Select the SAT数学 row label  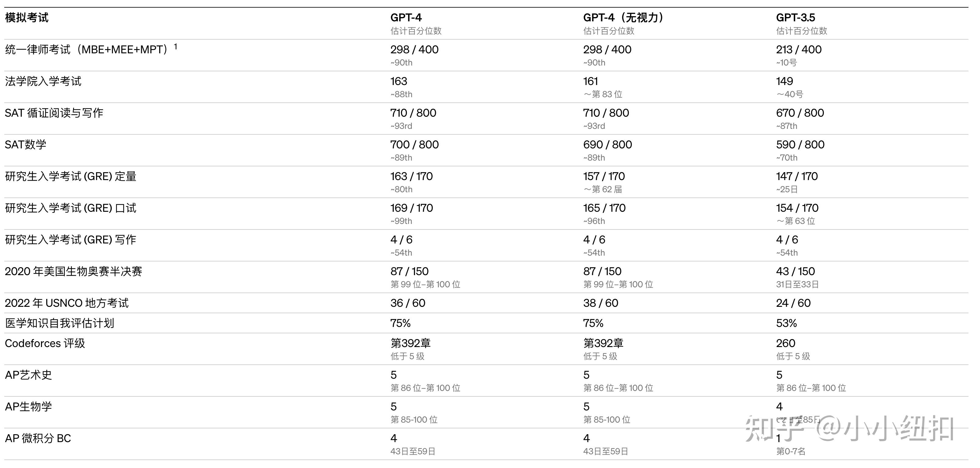(x=26, y=145)
